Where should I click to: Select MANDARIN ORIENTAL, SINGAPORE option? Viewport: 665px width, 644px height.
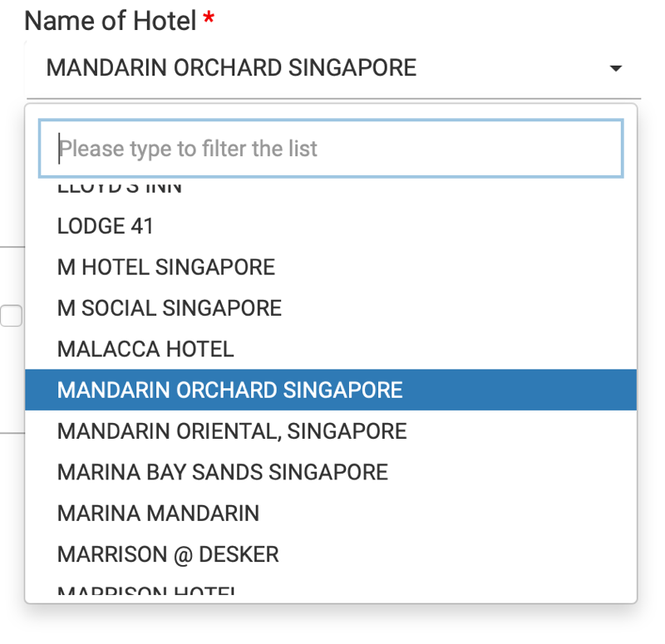[x=331, y=431]
